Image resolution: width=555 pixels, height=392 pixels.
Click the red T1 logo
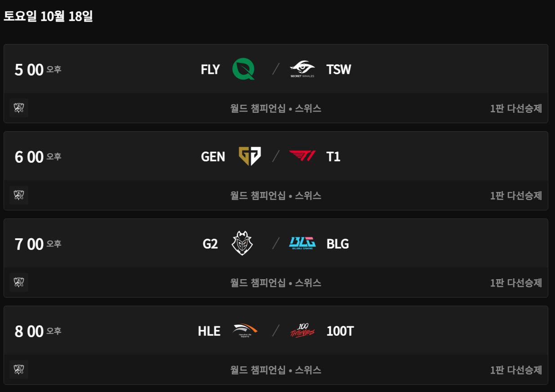point(302,156)
